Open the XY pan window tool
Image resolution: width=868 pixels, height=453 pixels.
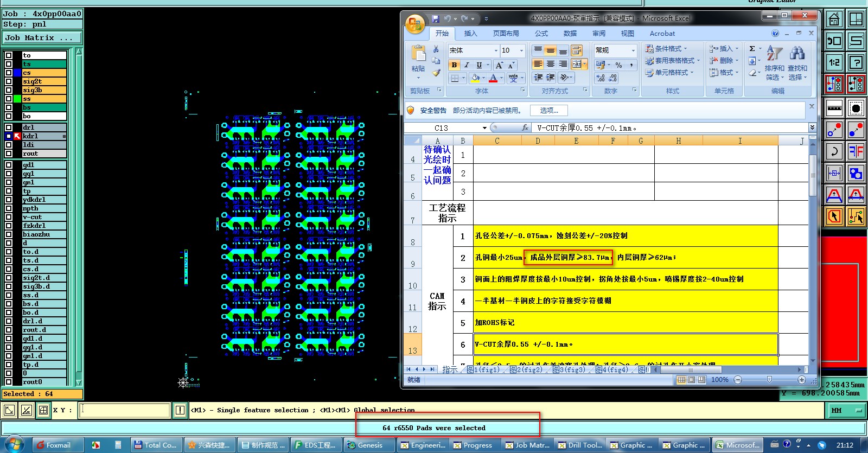point(856,20)
